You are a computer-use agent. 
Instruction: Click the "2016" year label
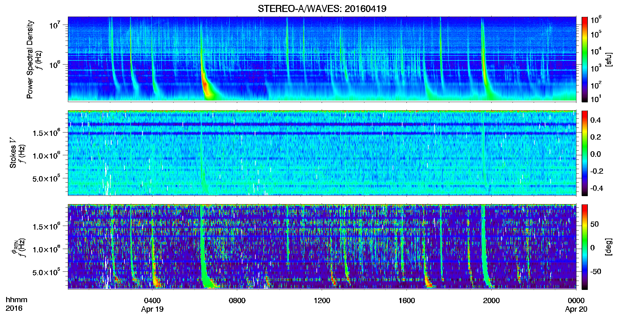(x=14, y=308)
